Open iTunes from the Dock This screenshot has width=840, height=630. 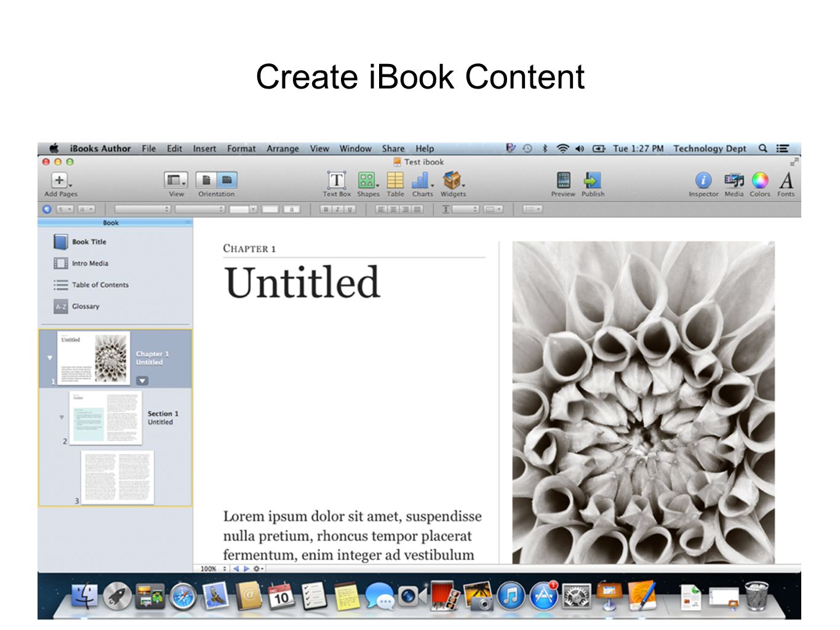[510, 596]
